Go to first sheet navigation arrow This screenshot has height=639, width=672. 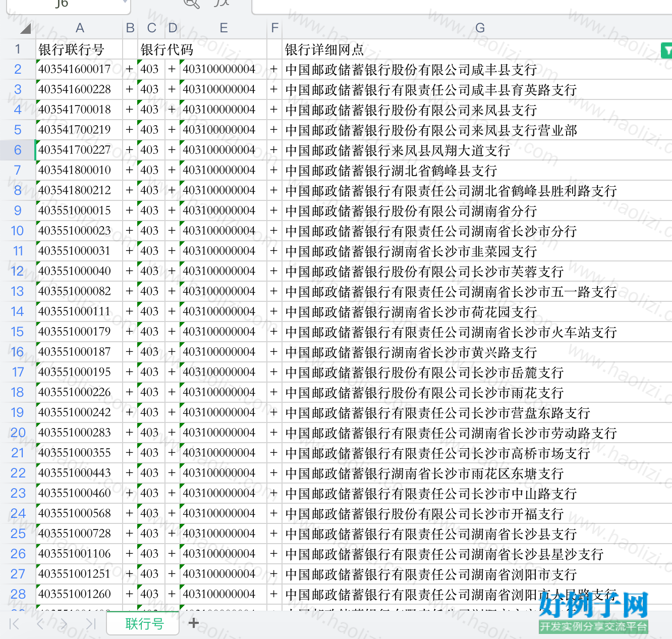(15, 624)
